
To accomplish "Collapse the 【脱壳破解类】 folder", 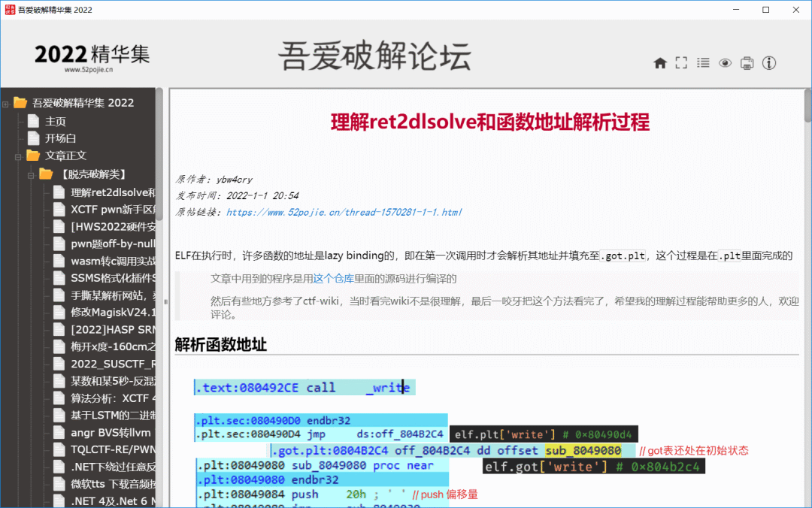I will tap(32, 174).
